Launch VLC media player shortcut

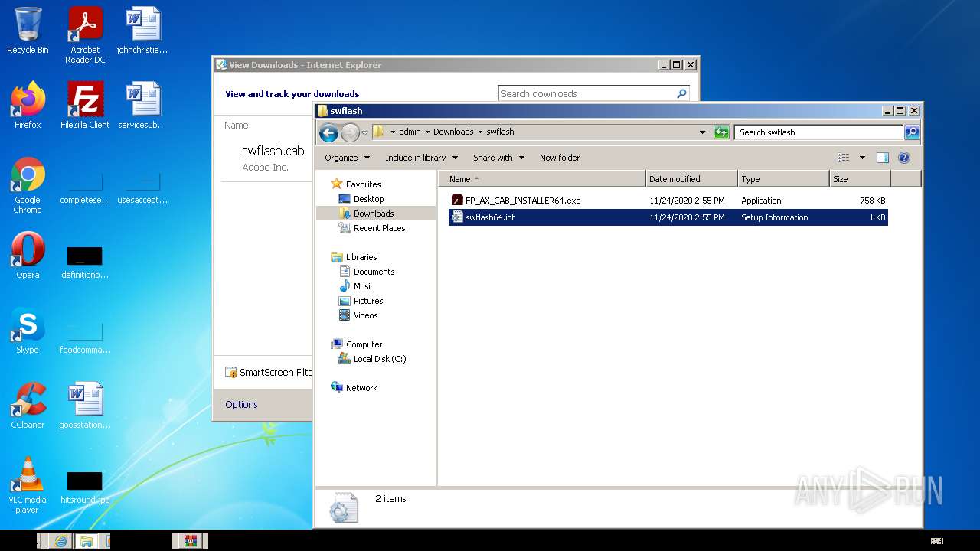click(x=28, y=484)
